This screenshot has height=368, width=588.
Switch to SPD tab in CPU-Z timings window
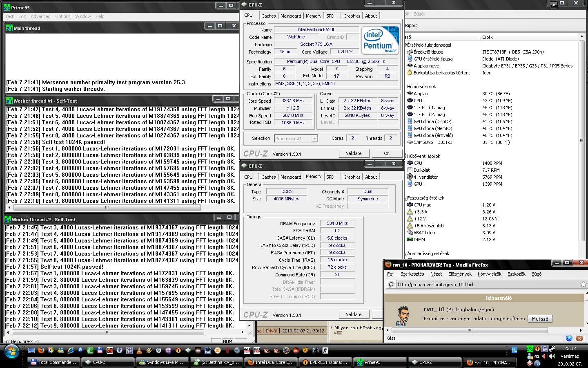click(x=330, y=177)
